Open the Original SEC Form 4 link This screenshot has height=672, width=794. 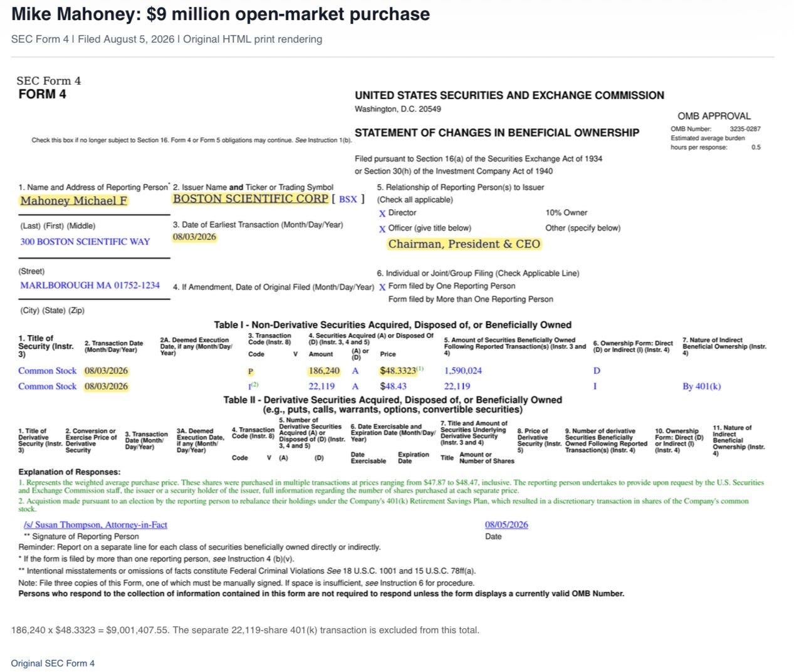[53, 663]
